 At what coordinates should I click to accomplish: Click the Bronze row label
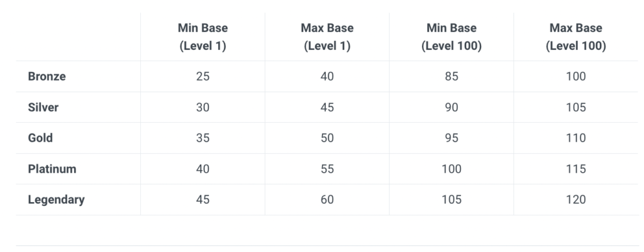(x=47, y=76)
